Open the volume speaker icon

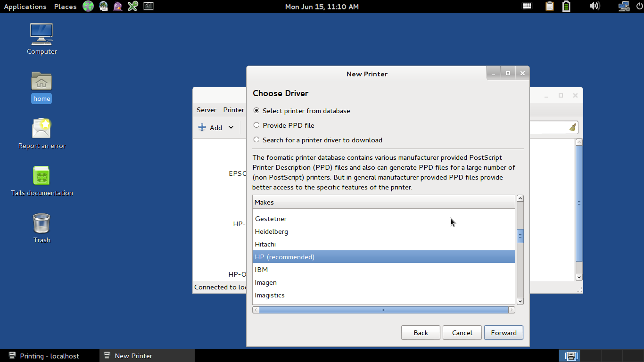[594, 6]
